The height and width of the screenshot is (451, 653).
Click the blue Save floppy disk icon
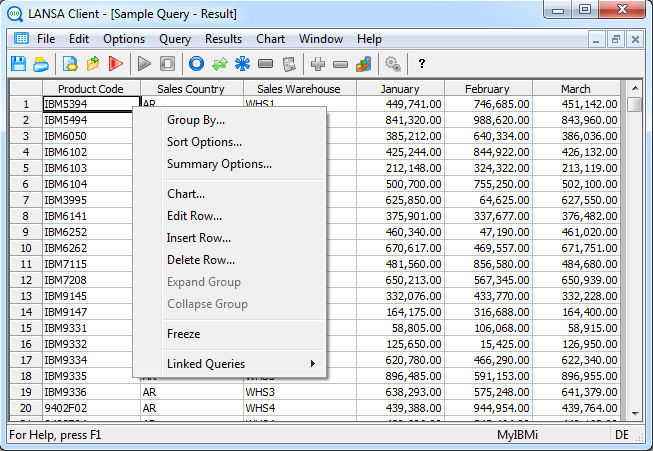click(19, 64)
